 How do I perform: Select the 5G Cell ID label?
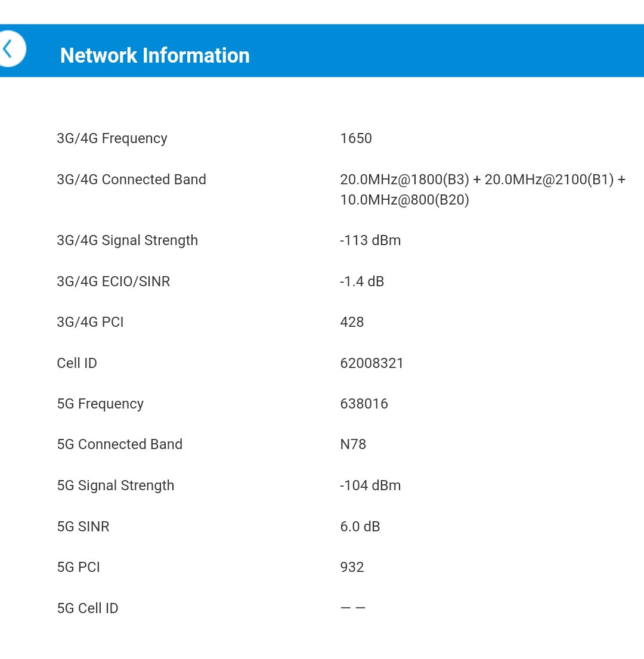[x=88, y=608]
